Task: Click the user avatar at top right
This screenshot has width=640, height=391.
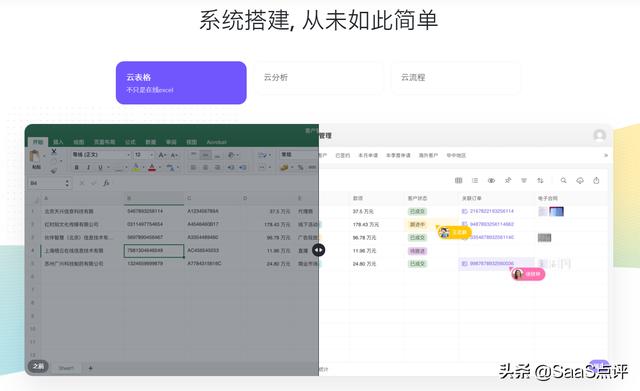Action: 600,135
